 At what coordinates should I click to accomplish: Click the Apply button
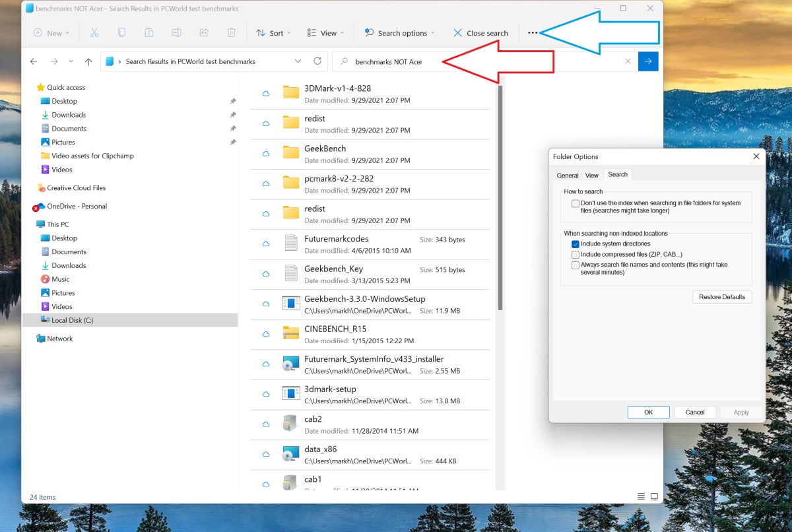click(x=741, y=412)
